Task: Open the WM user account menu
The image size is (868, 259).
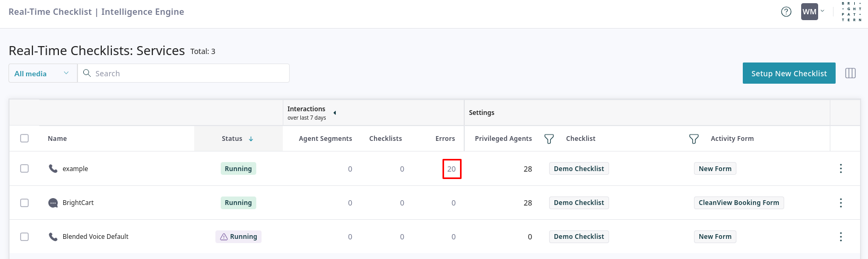Action: coord(813,12)
